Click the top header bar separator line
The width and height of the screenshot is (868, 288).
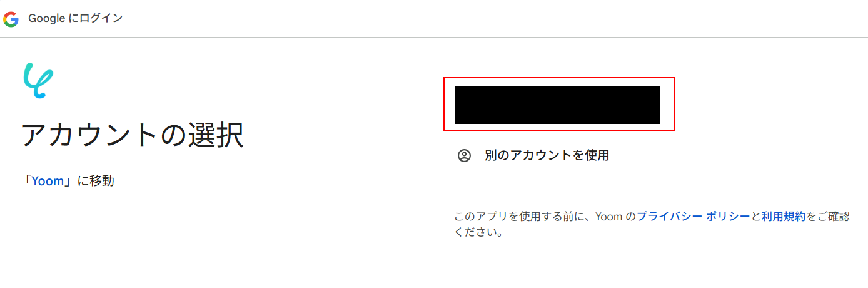point(434,37)
